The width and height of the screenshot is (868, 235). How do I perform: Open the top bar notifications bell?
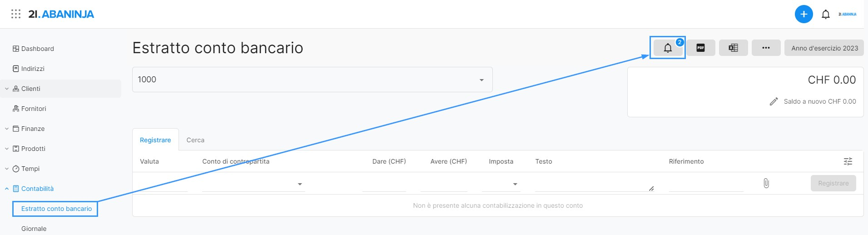coord(826,15)
